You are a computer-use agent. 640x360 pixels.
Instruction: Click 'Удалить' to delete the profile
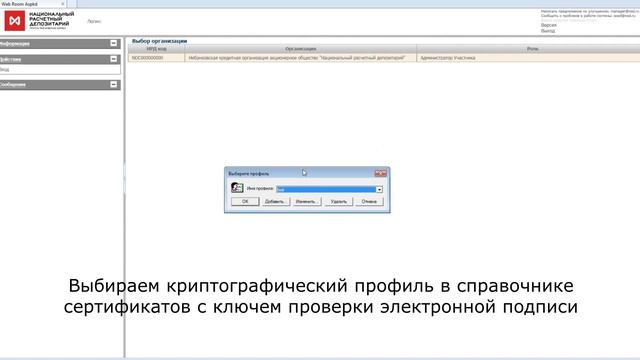pos(338,201)
